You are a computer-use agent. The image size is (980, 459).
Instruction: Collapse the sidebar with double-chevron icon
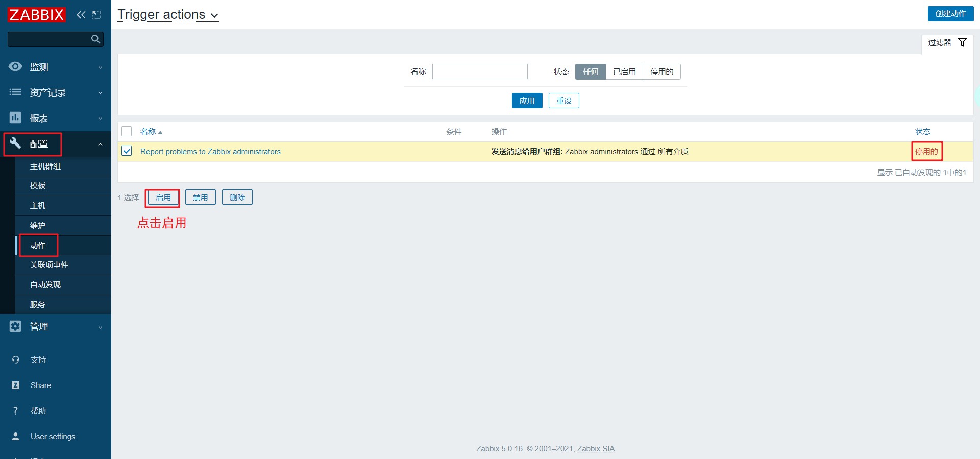tap(81, 15)
